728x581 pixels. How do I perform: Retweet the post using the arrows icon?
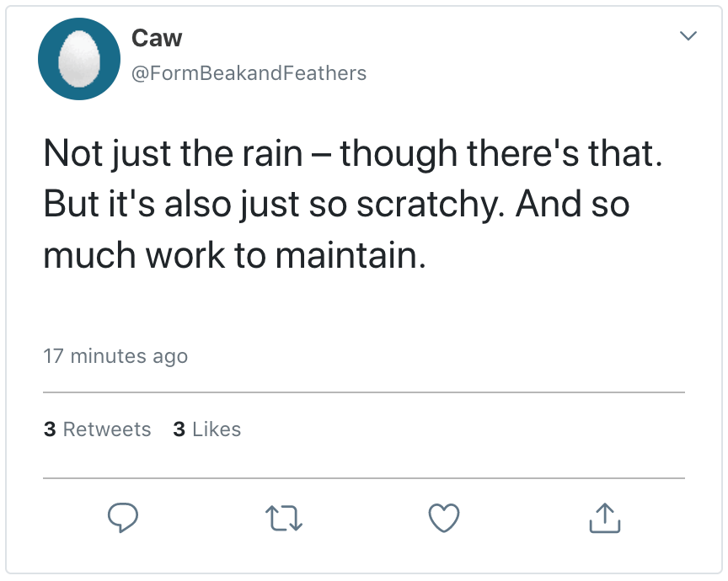tap(283, 518)
